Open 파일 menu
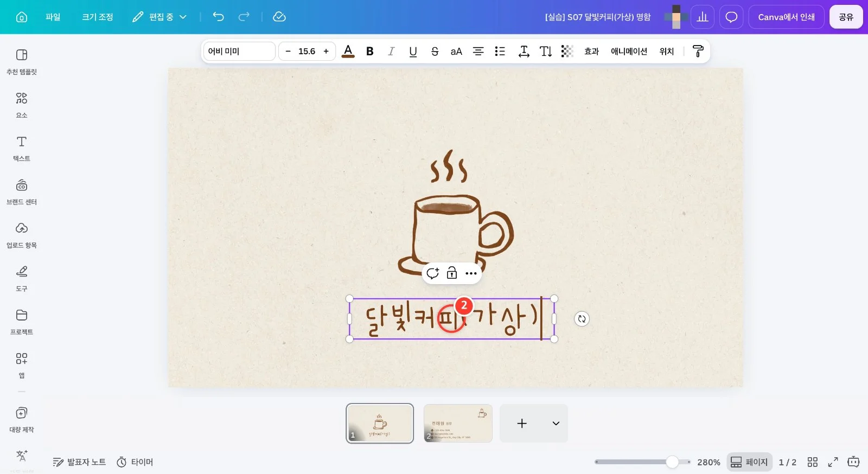 click(x=53, y=17)
